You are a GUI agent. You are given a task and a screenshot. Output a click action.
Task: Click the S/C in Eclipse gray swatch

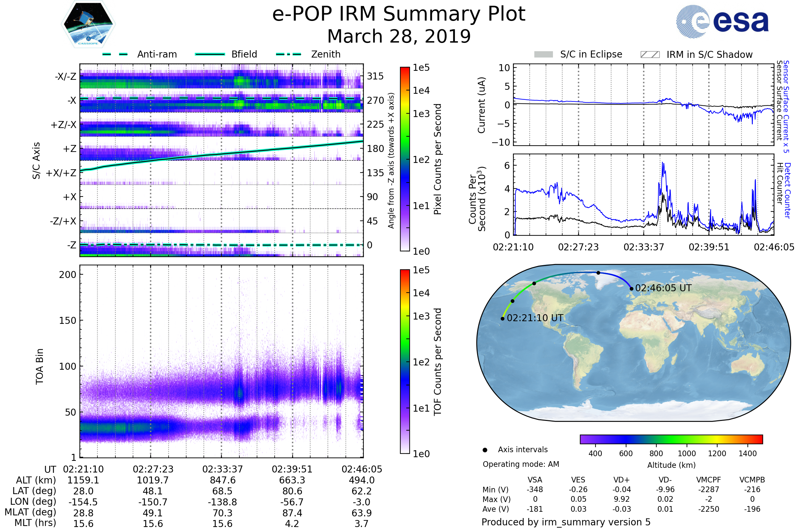544,55
